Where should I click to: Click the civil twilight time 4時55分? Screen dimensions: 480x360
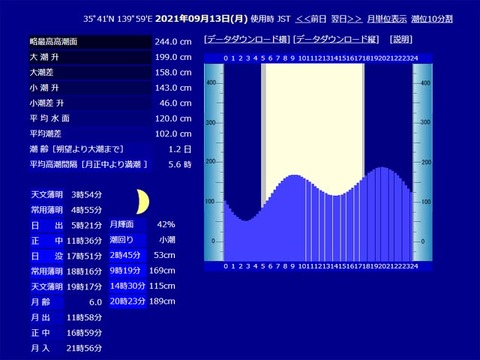(x=86, y=210)
